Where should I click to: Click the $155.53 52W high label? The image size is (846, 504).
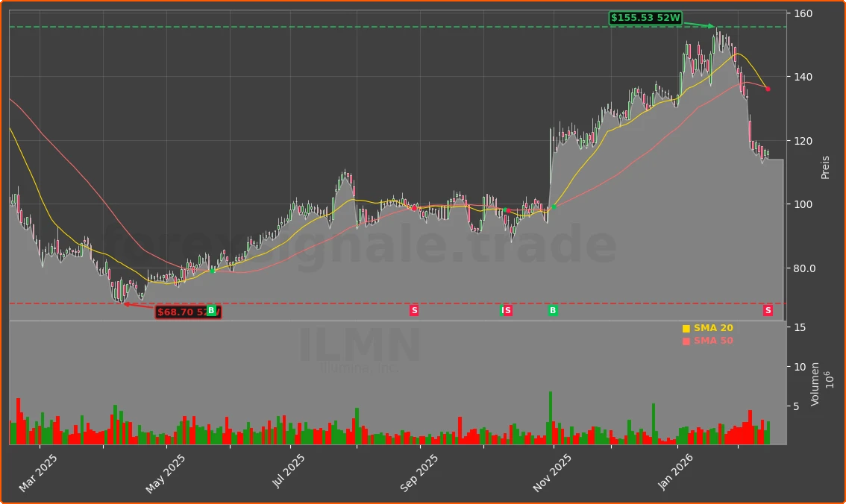(x=645, y=16)
